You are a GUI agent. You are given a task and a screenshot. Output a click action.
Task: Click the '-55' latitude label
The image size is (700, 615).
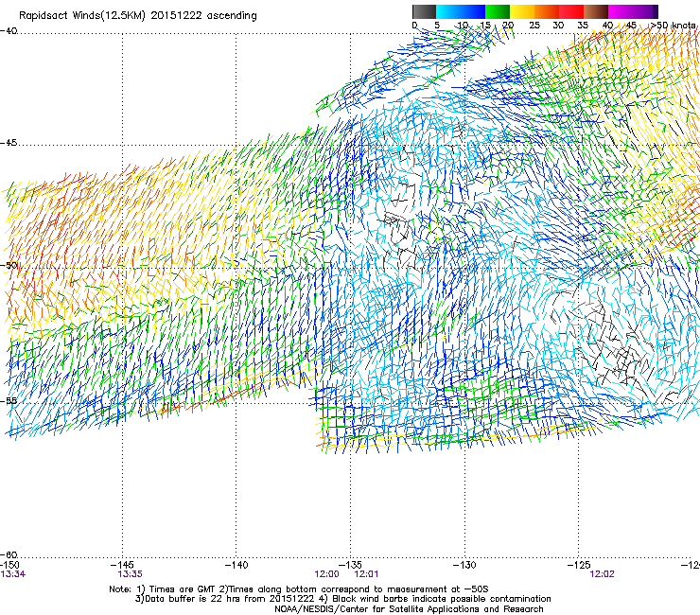coord(9,401)
